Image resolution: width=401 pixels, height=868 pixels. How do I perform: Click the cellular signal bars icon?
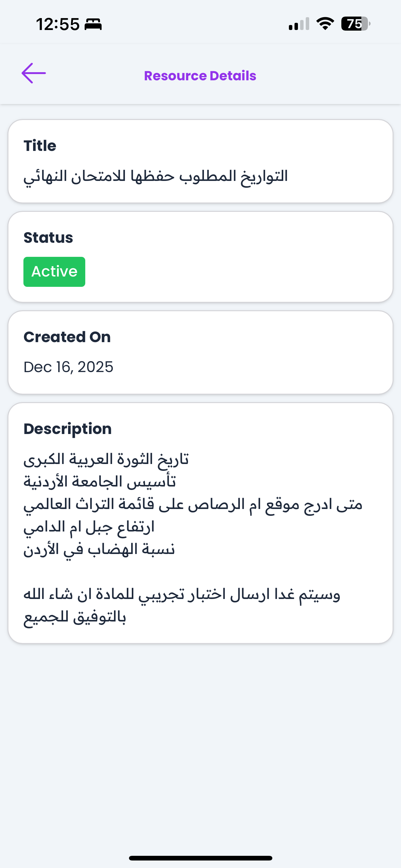click(x=299, y=24)
